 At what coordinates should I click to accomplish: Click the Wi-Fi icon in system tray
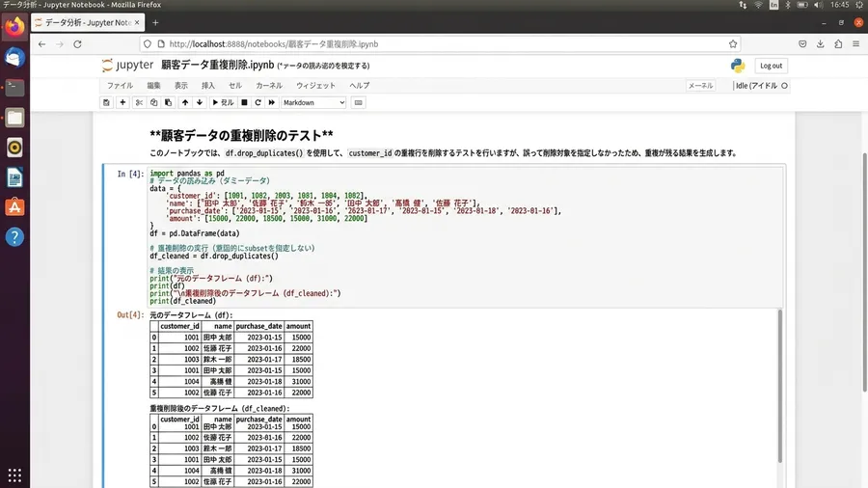click(x=758, y=5)
